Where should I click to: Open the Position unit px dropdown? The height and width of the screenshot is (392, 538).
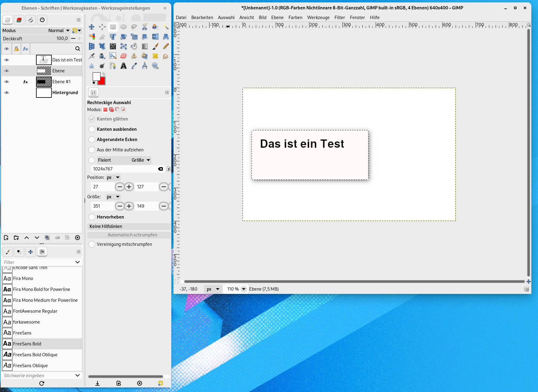tap(113, 177)
